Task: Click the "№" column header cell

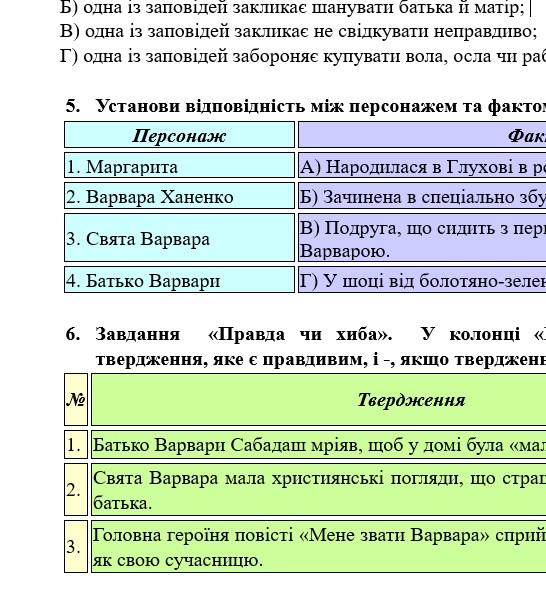Action: click(76, 399)
